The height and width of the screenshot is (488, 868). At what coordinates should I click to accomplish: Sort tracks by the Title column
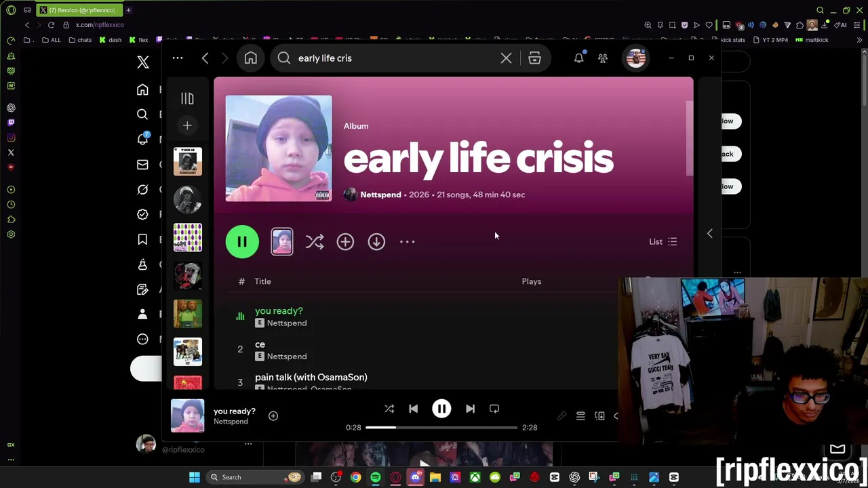coord(262,281)
